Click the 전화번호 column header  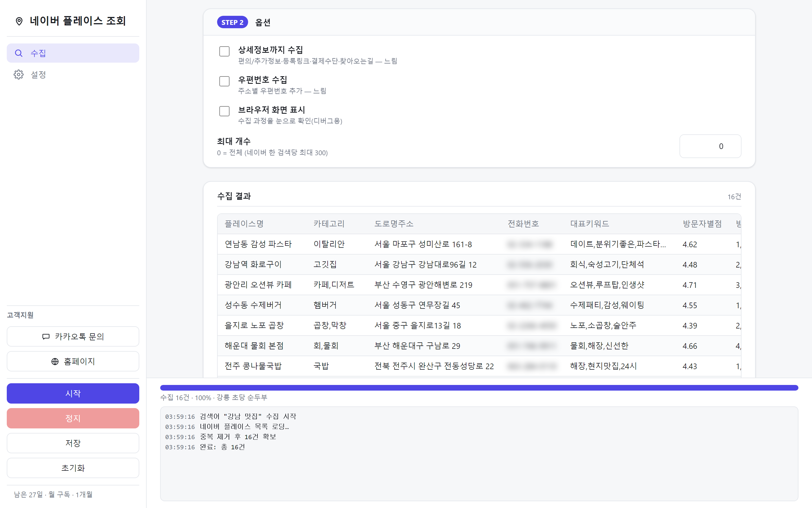click(x=523, y=224)
